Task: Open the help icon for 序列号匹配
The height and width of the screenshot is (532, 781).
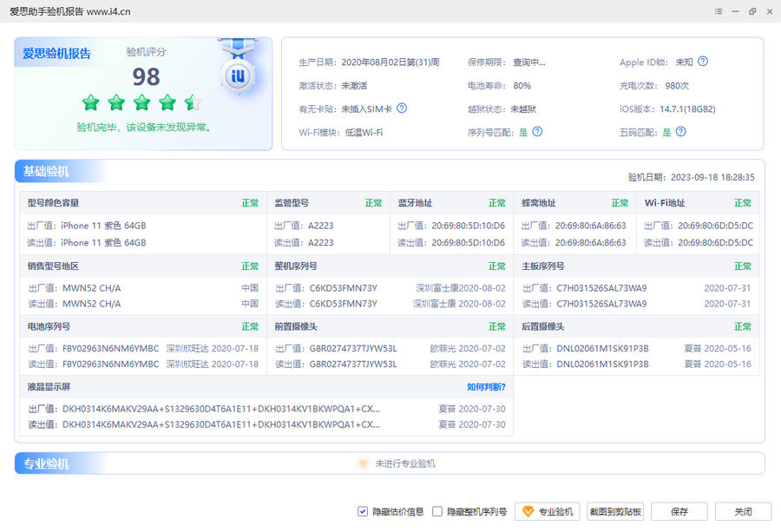Action: 537,132
